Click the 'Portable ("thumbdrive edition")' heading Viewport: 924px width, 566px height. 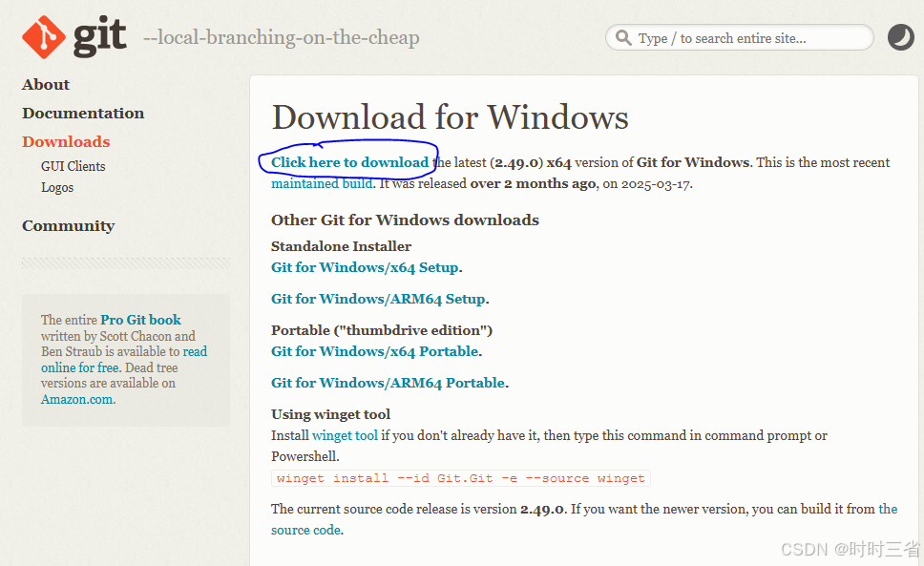382,330
